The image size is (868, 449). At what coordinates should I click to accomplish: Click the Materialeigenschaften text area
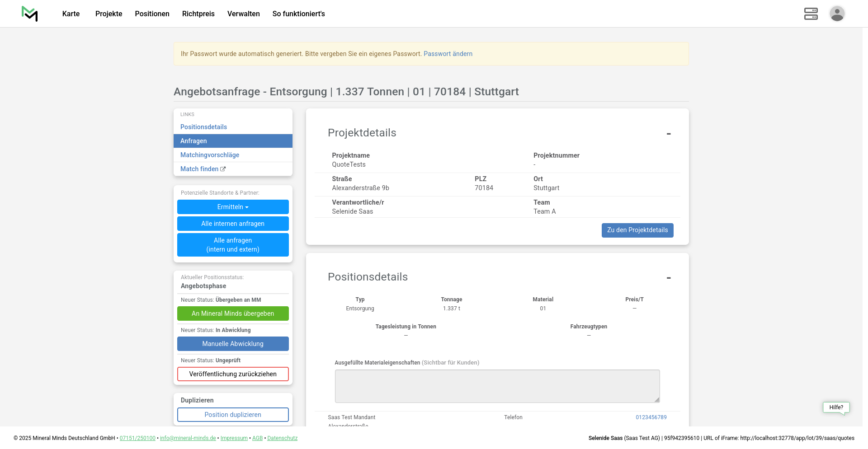(x=497, y=386)
